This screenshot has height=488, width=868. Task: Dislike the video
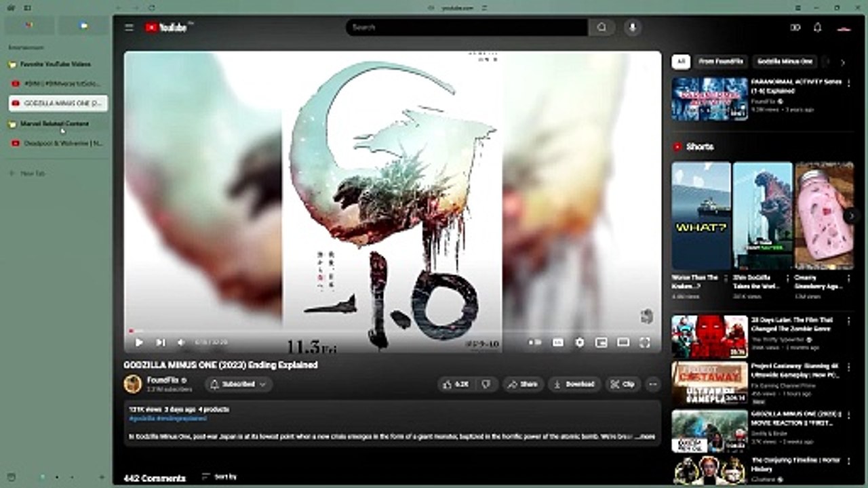coord(486,384)
